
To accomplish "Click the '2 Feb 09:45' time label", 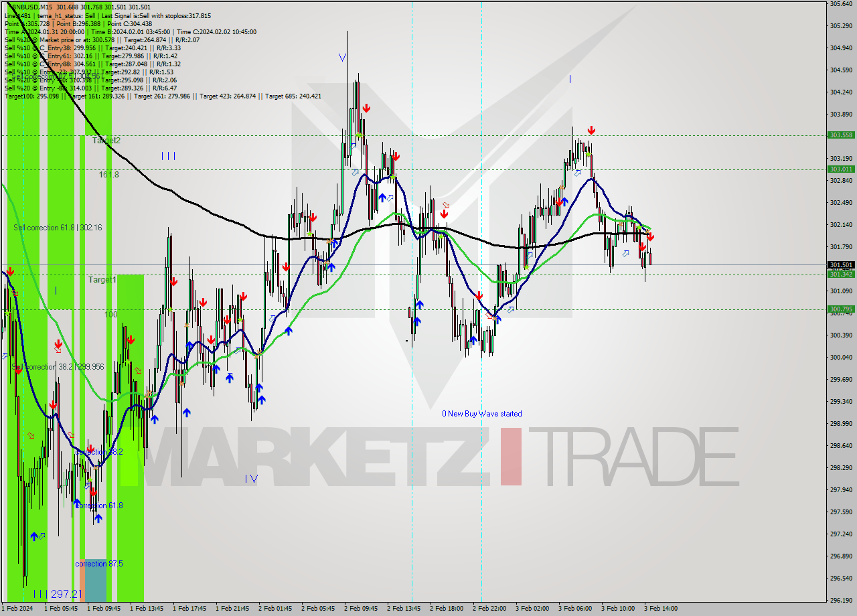I will pos(361,609).
